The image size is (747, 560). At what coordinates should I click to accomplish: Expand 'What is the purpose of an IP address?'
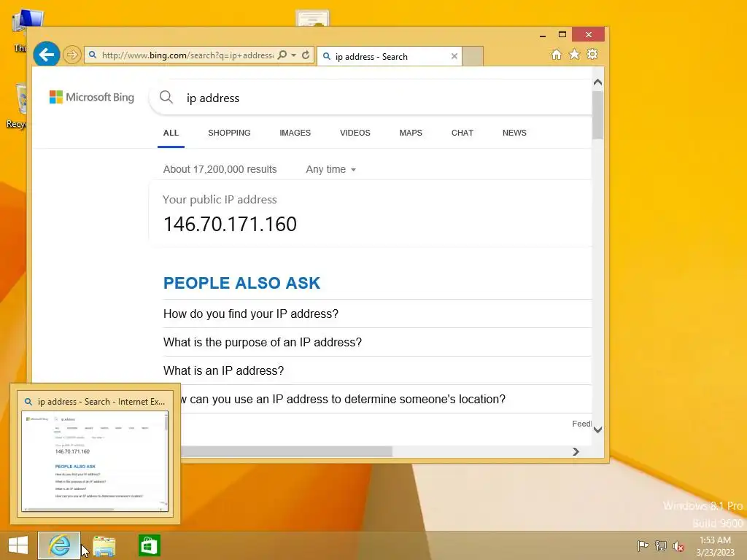pyautogui.click(x=377, y=343)
